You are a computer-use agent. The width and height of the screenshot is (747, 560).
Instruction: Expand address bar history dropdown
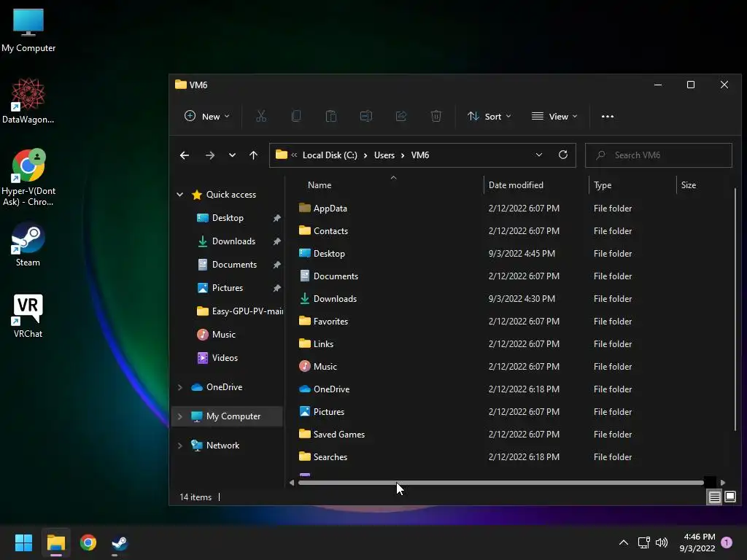539,155
